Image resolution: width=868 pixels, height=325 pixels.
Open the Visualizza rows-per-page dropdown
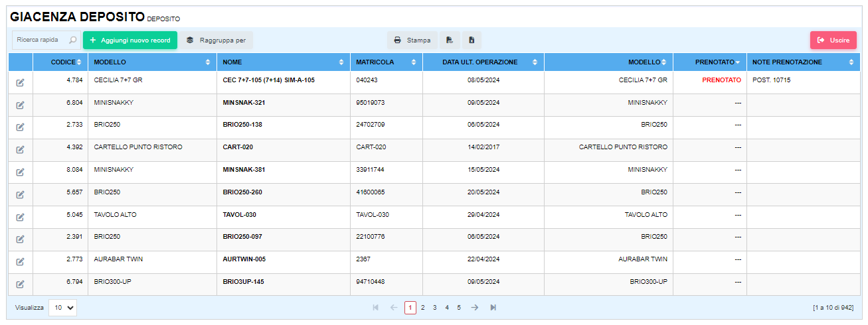(x=63, y=308)
